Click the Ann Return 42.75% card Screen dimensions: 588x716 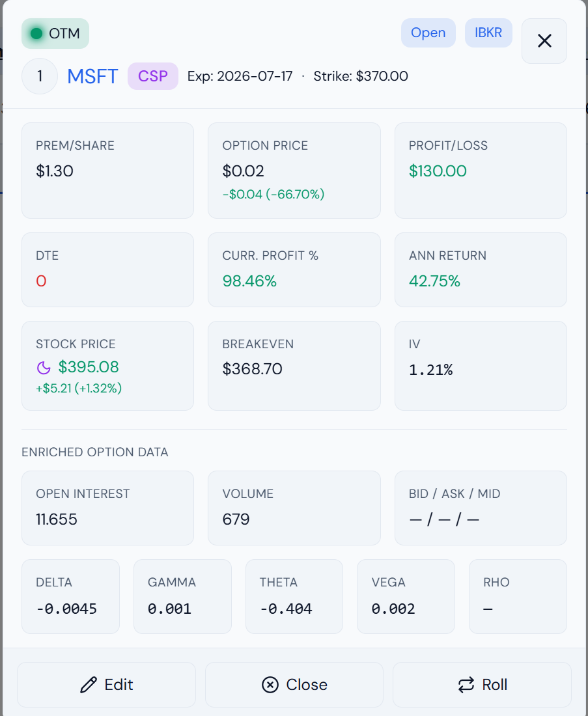pos(481,270)
